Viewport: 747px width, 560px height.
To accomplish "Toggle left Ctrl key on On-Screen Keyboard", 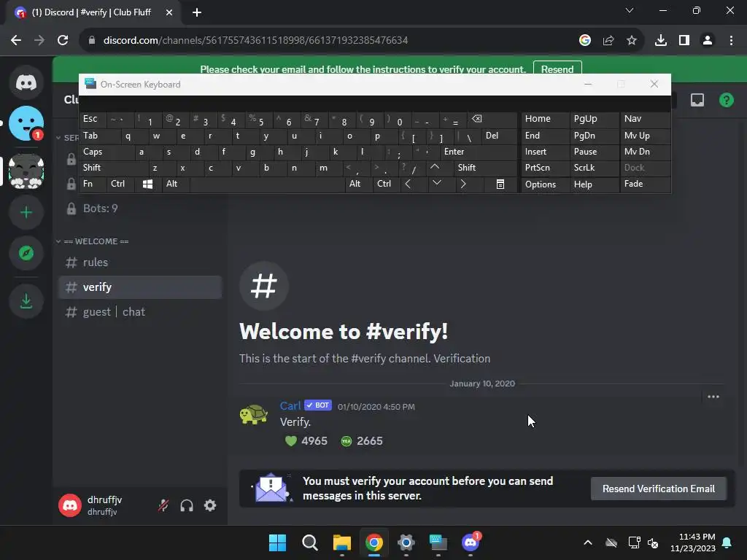I will 120,184.
